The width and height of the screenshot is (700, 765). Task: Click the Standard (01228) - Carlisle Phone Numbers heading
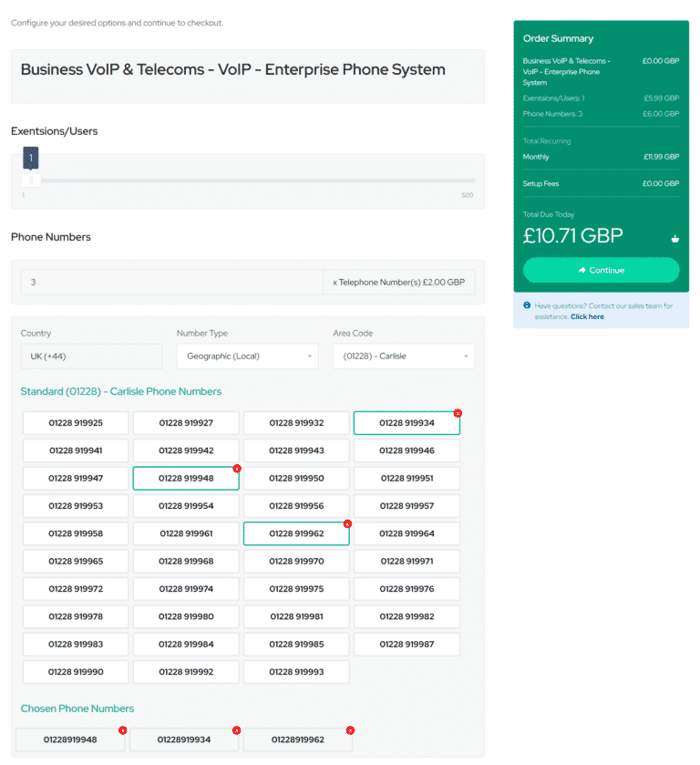click(121, 391)
